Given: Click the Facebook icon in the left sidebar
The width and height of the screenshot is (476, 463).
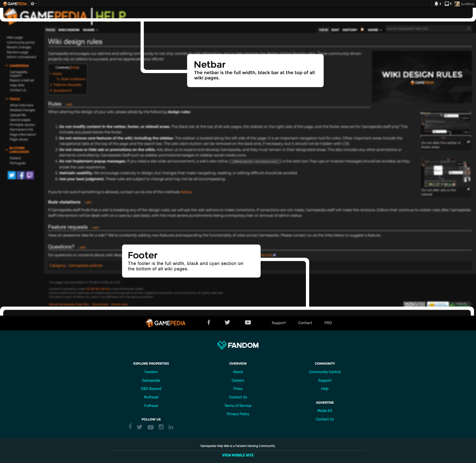Looking at the screenshot, I should (x=21, y=175).
